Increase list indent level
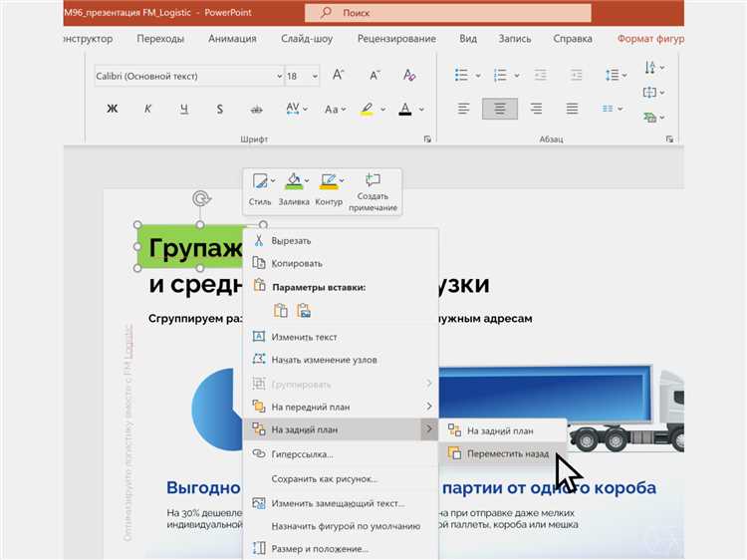The image size is (747, 560). (x=576, y=75)
